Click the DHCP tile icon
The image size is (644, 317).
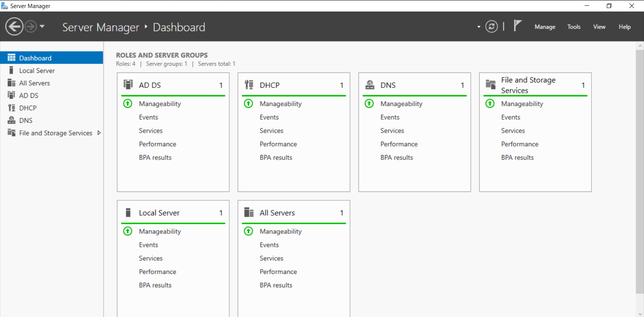[x=249, y=84]
